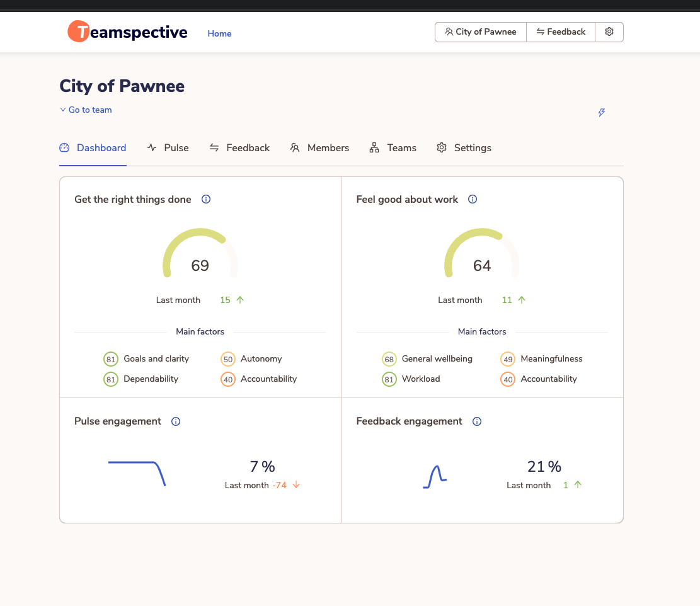Click the Feedback button in top bar
Viewport: 700px width, 606px height.
(x=561, y=32)
